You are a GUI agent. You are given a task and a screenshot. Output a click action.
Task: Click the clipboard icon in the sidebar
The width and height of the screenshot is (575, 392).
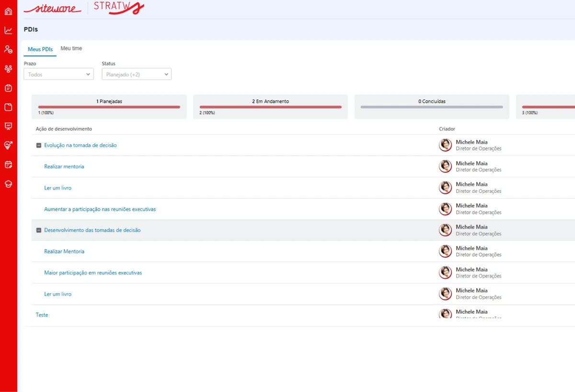[x=8, y=88]
